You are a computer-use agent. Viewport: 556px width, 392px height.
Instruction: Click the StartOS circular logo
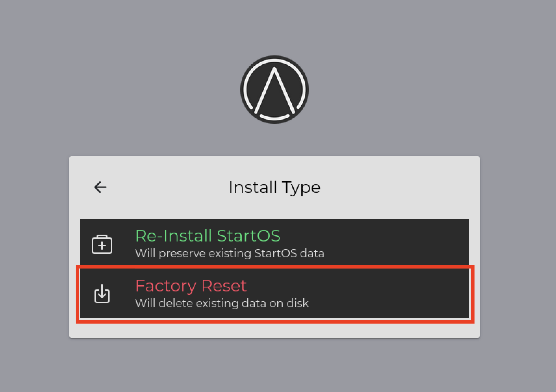pyautogui.click(x=274, y=90)
